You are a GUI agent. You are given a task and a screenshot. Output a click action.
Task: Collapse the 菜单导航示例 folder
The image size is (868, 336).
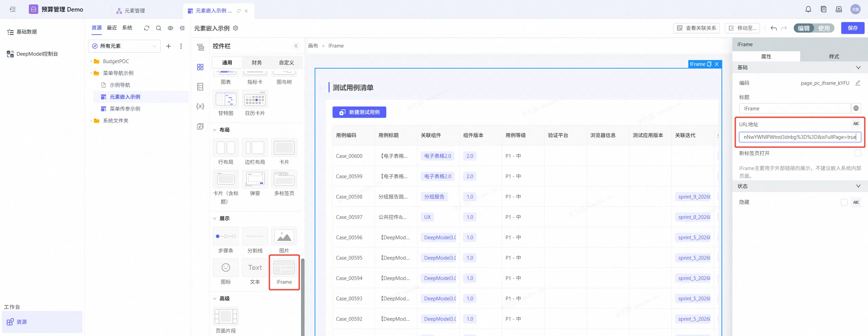coord(91,73)
